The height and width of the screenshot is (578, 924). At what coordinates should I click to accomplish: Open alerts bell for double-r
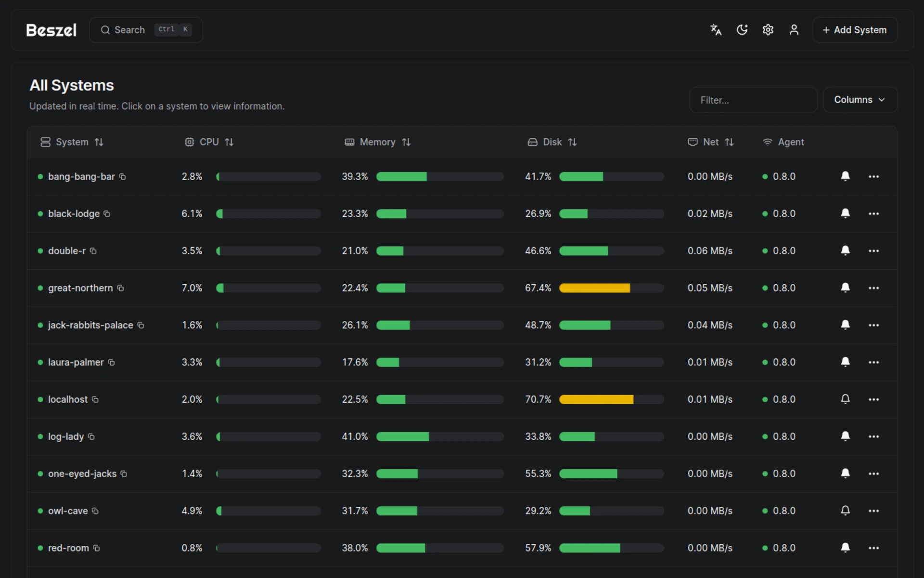[845, 250]
